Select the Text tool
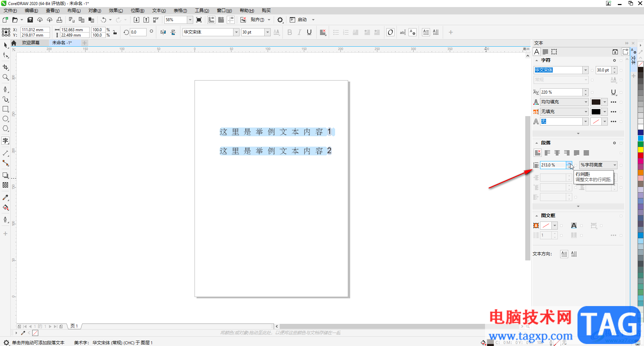Image resolution: width=644 pixels, height=346 pixels. tap(5, 141)
